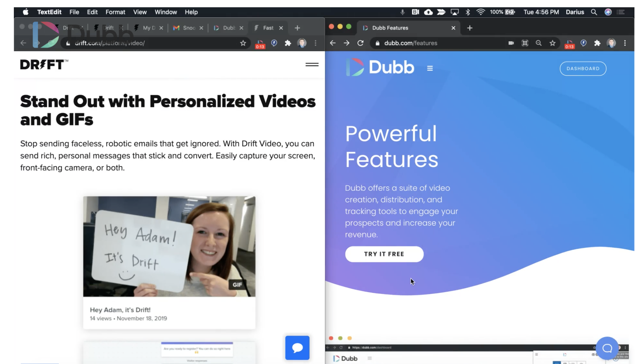Open the Dubb support chat bubble
The width and height of the screenshot is (640, 364).
607,348
